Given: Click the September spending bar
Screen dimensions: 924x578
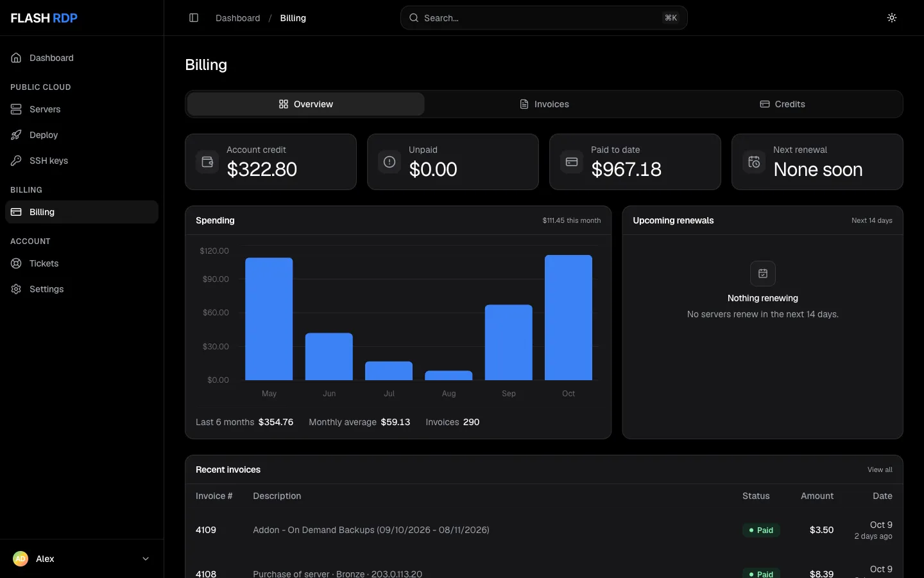Looking at the screenshot, I should (509, 342).
